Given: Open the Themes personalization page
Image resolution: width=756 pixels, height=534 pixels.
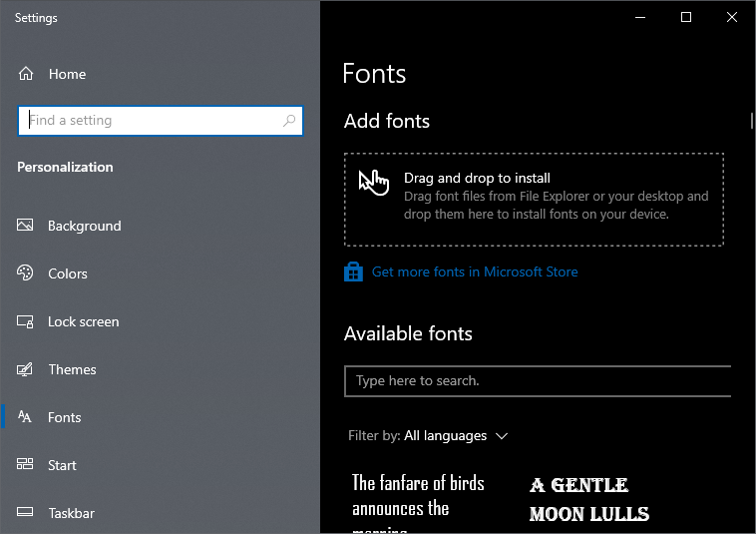Looking at the screenshot, I should [x=72, y=369].
